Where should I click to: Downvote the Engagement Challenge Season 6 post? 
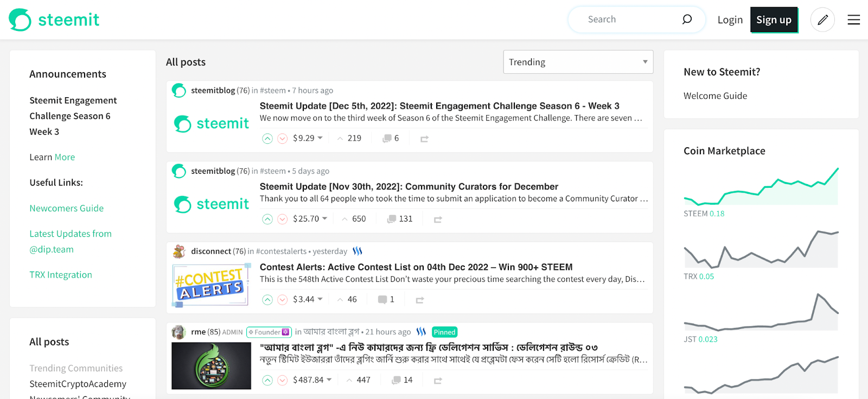click(282, 138)
